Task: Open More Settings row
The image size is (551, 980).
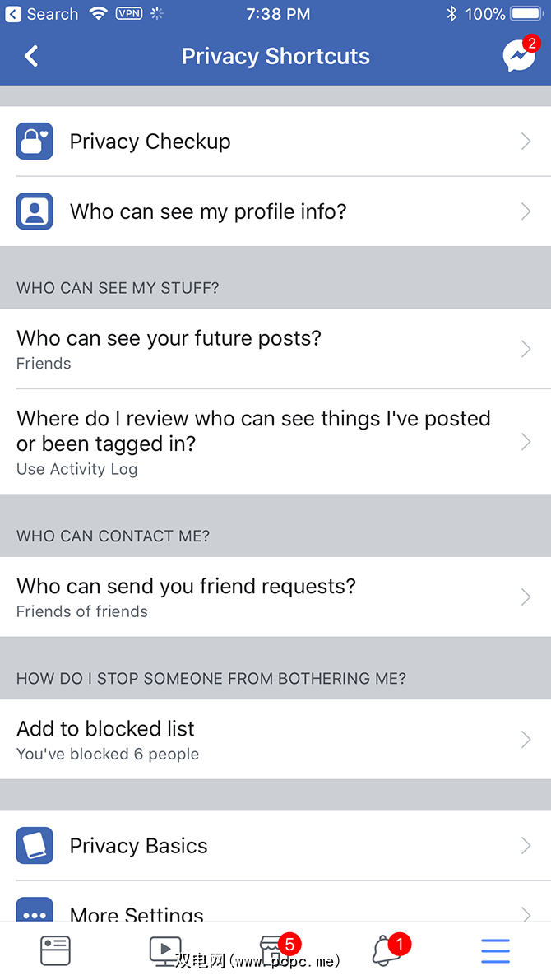Action: click(x=247, y=912)
